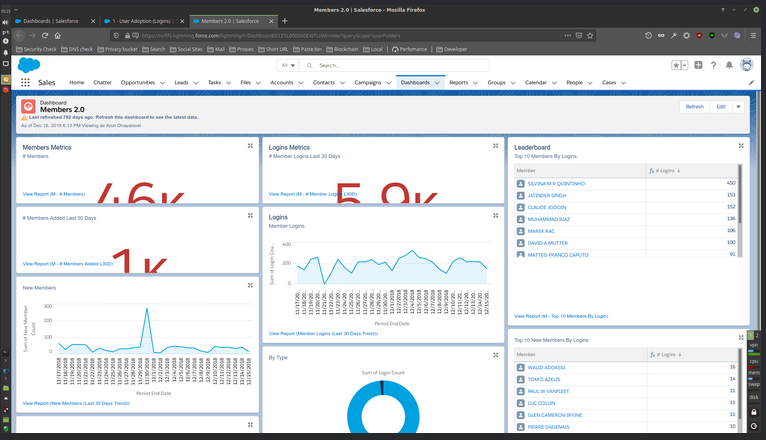
Task: Open member GLEN CAMERON IRVINE
Action: [554, 415]
